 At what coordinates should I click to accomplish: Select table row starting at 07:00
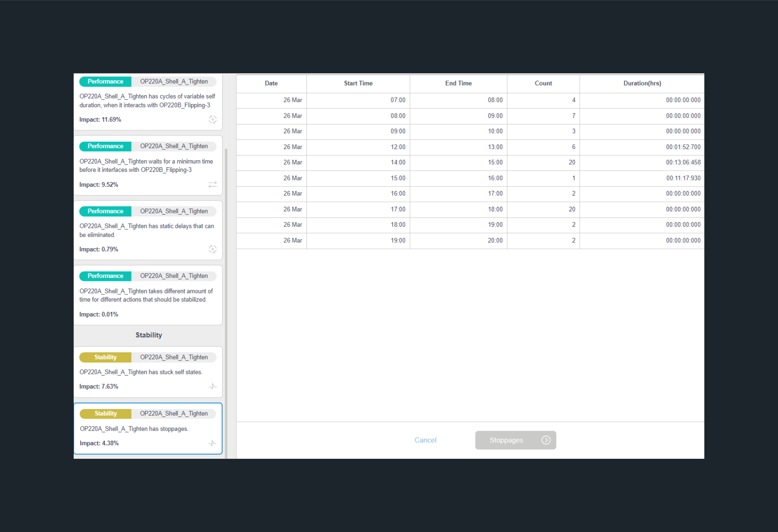[470, 100]
